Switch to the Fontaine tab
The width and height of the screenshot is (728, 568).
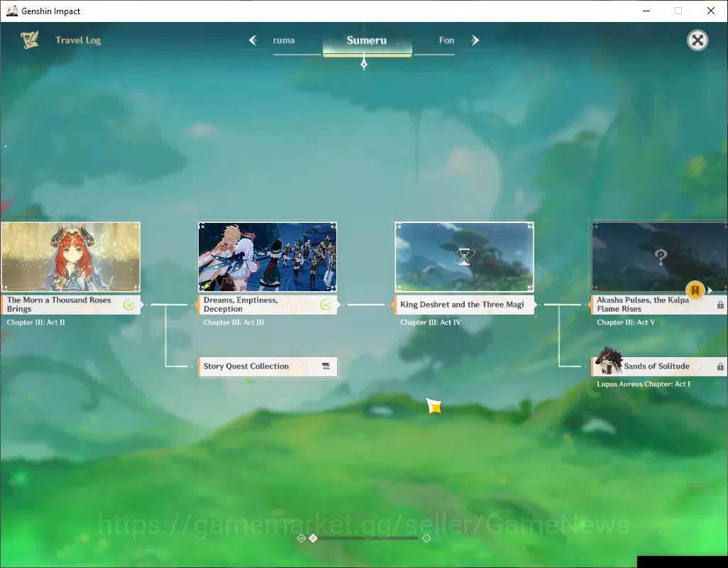point(446,40)
